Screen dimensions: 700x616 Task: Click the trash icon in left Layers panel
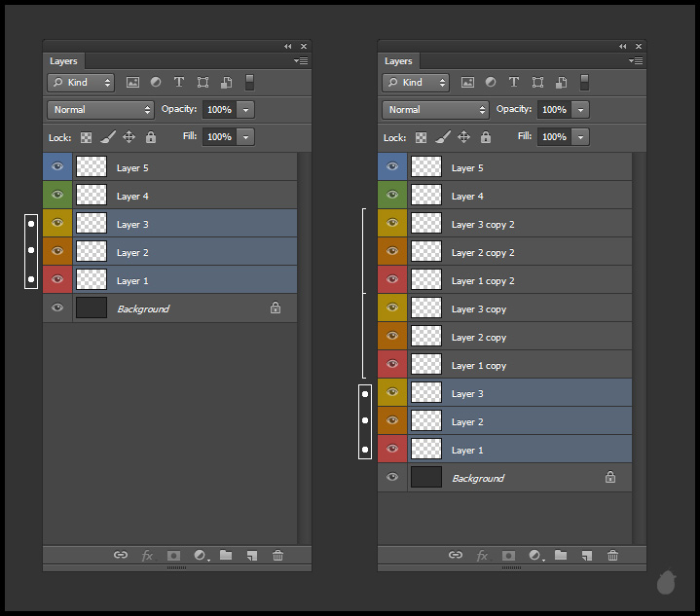tap(277, 555)
